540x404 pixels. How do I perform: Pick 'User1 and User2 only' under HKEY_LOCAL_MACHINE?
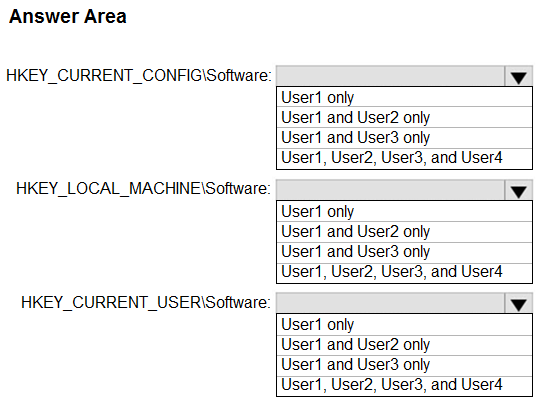pyautogui.click(x=404, y=232)
